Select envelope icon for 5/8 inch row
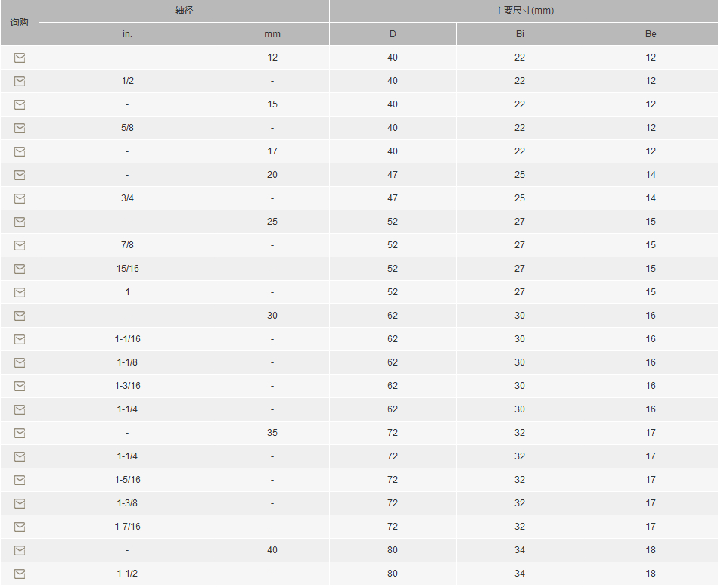Viewport: 718px width, 588px height. [x=20, y=128]
